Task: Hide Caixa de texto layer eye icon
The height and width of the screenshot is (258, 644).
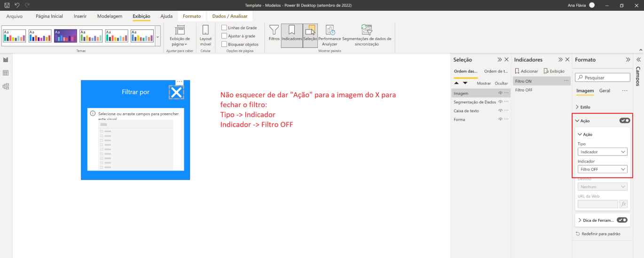Action: pos(501,111)
